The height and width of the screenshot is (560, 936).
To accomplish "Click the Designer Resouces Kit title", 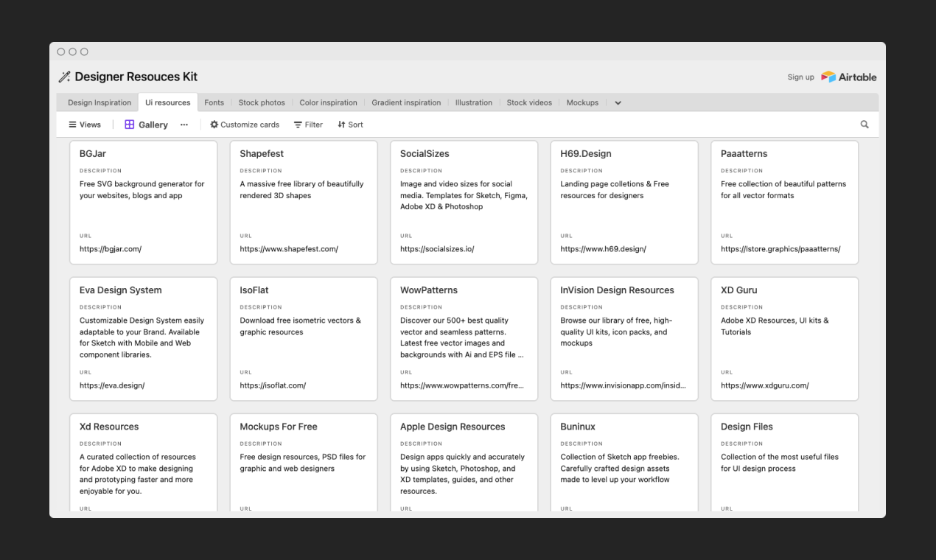I will click(x=136, y=77).
